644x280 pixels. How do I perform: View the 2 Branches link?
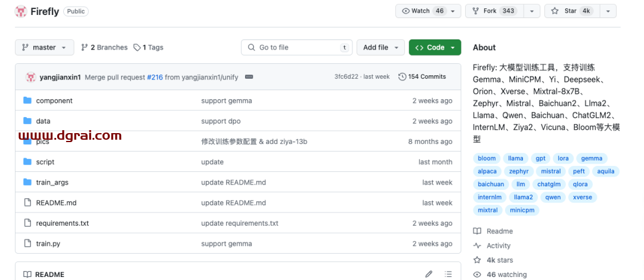point(104,47)
